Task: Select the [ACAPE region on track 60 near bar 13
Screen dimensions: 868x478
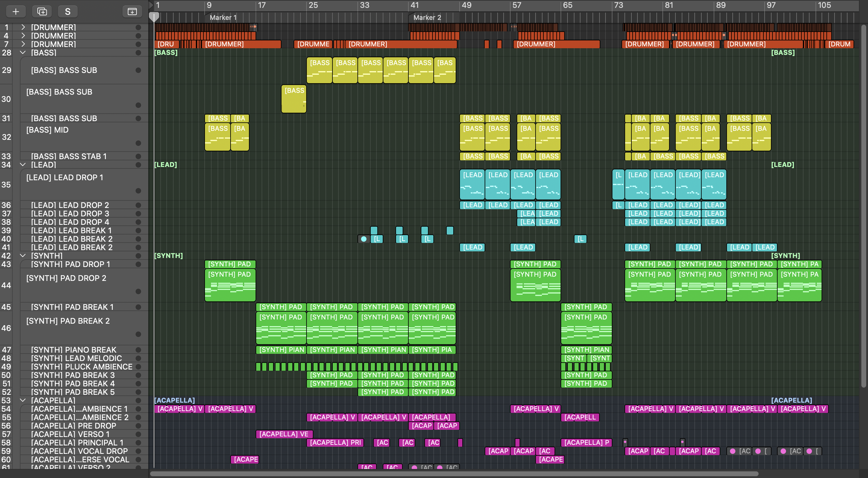Action: [245, 460]
